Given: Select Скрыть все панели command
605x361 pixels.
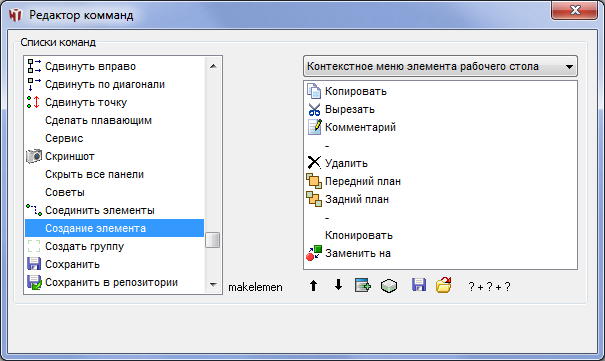Looking at the screenshot, I should [95, 174].
